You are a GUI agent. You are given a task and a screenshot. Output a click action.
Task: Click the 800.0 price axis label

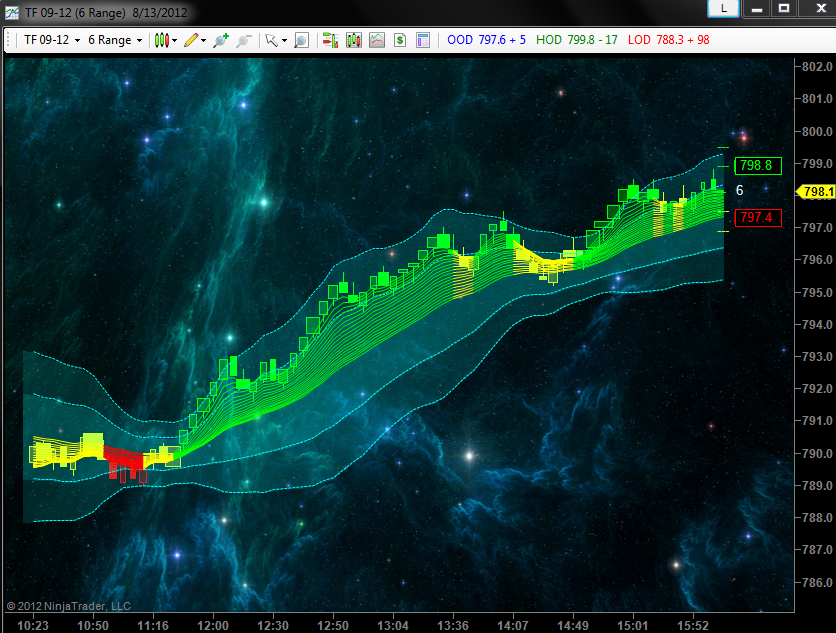pyautogui.click(x=817, y=131)
